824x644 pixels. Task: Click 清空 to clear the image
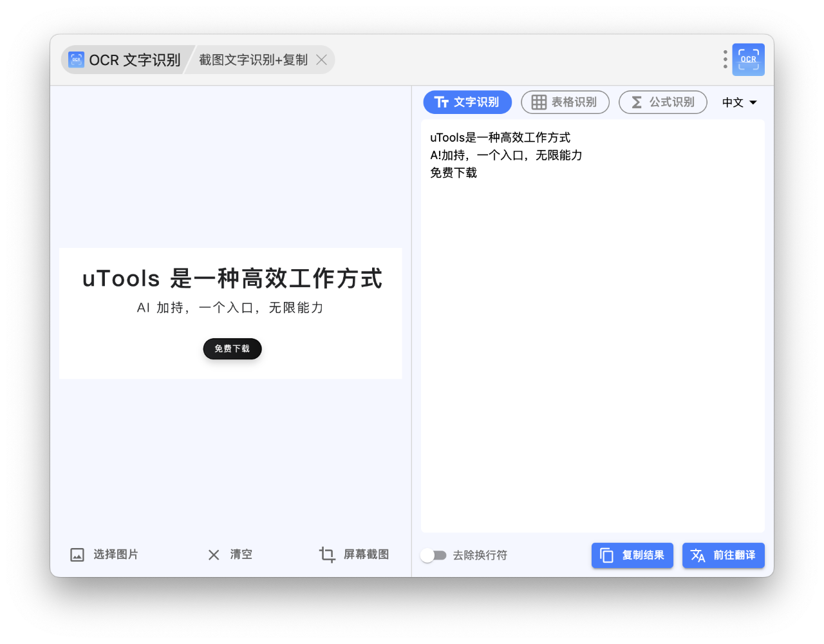(x=230, y=554)
